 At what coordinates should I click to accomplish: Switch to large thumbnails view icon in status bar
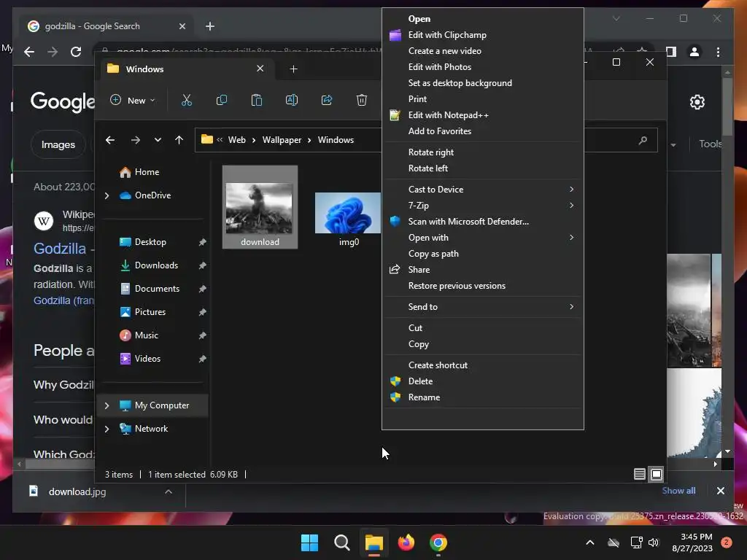[657, 474]
